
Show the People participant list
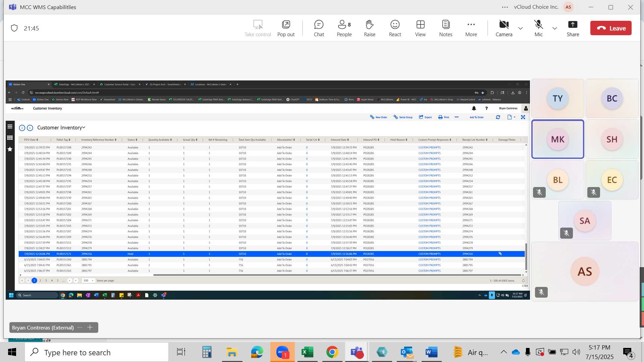click(344, 28)
